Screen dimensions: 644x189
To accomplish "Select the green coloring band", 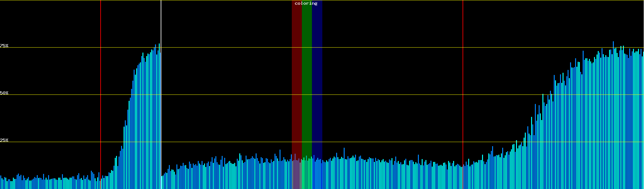I will coord(307,79).
